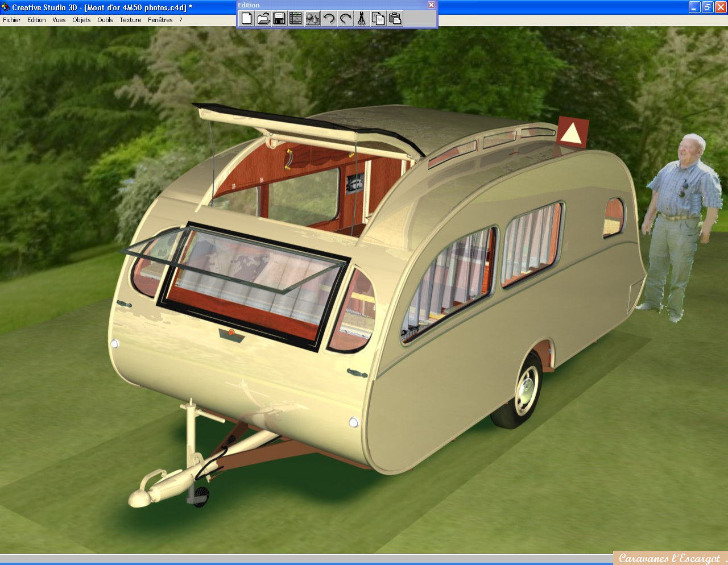The height and width of the screenshot is (565, 728).
Task: Click the Creative Studio 3D application icon in the title bar
Action: [x=6, y=7]
